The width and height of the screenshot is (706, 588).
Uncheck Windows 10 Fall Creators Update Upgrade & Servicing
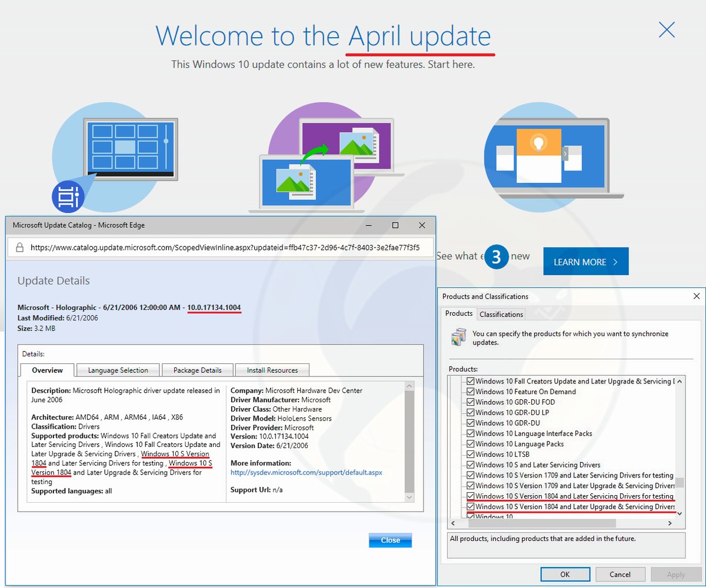pos(471,381)
